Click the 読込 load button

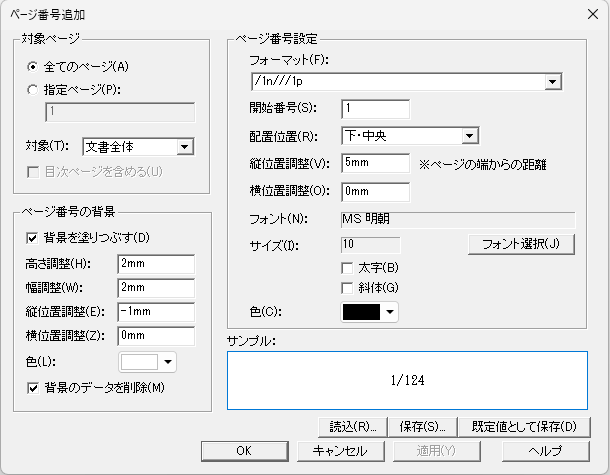click(352, 427)
